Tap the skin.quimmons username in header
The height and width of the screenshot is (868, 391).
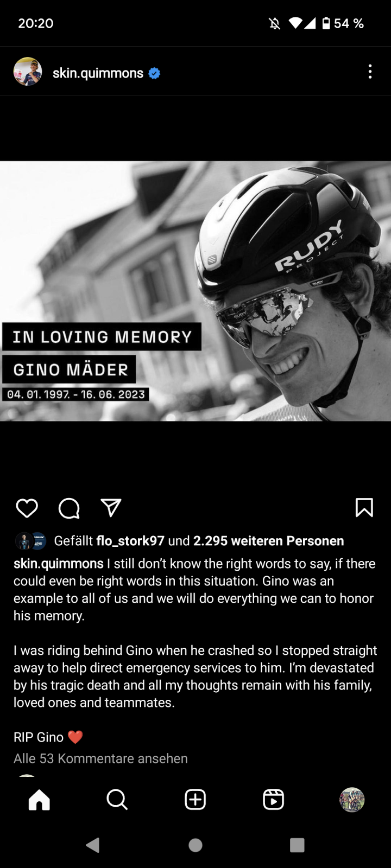tap(98, 73)
